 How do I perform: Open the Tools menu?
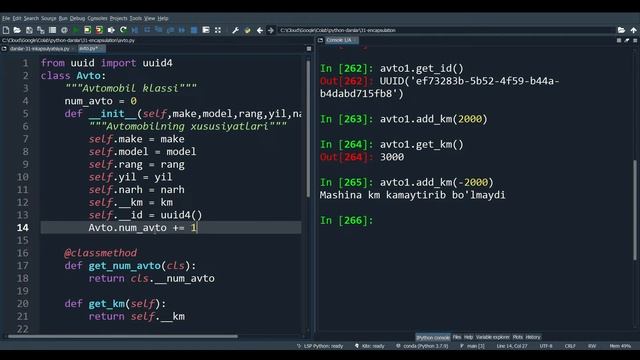coord(136,18)
